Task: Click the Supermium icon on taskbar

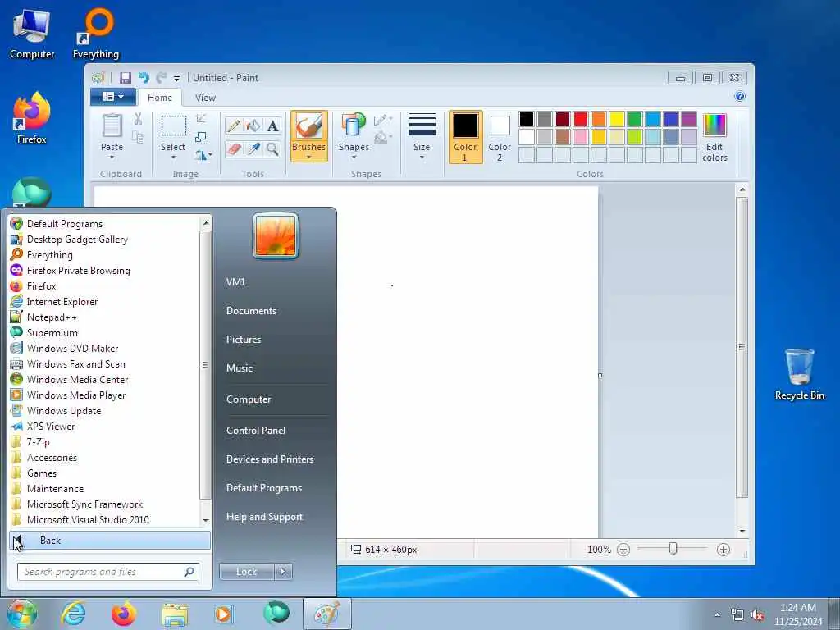Action: click(x=276, y=613)
